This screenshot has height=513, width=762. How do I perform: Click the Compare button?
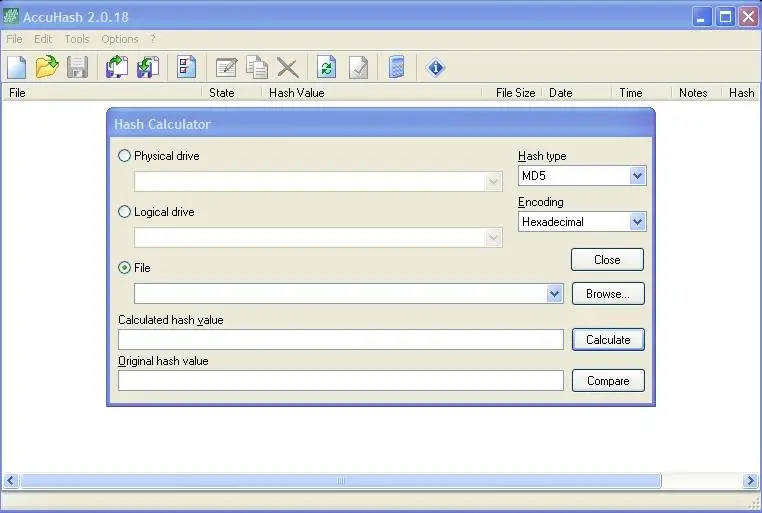[608, 380]
